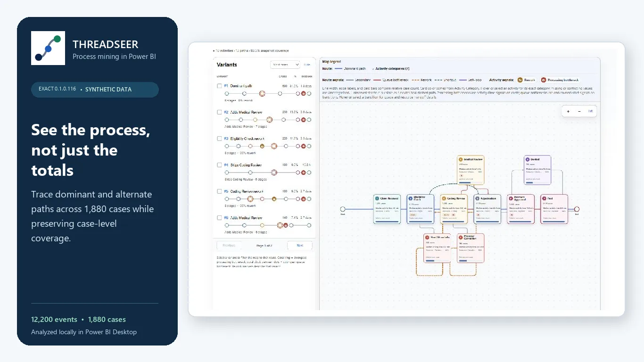Viewport: 644px width, 362px height.
Task: Click the Threadseer logo icon
Action: click(48, 48)
